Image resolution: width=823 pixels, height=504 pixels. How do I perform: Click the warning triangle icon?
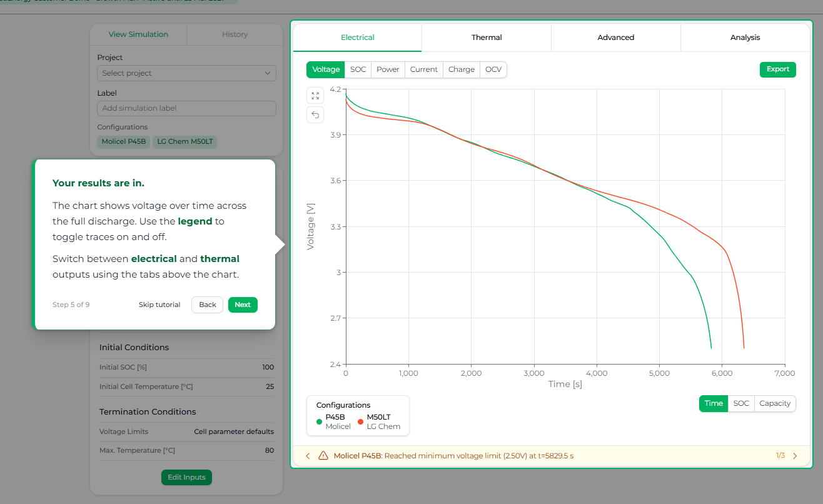coord(323,456)
